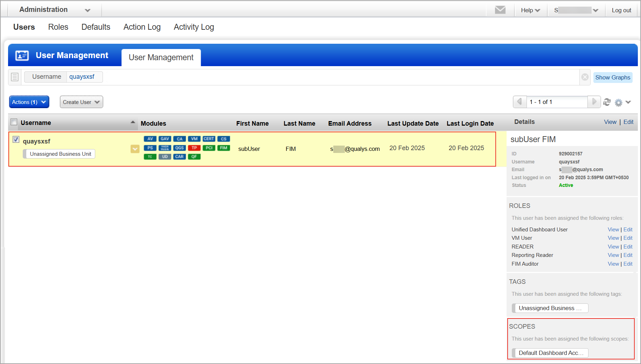
Task: Click the Email Address column header
Action: 350,123
